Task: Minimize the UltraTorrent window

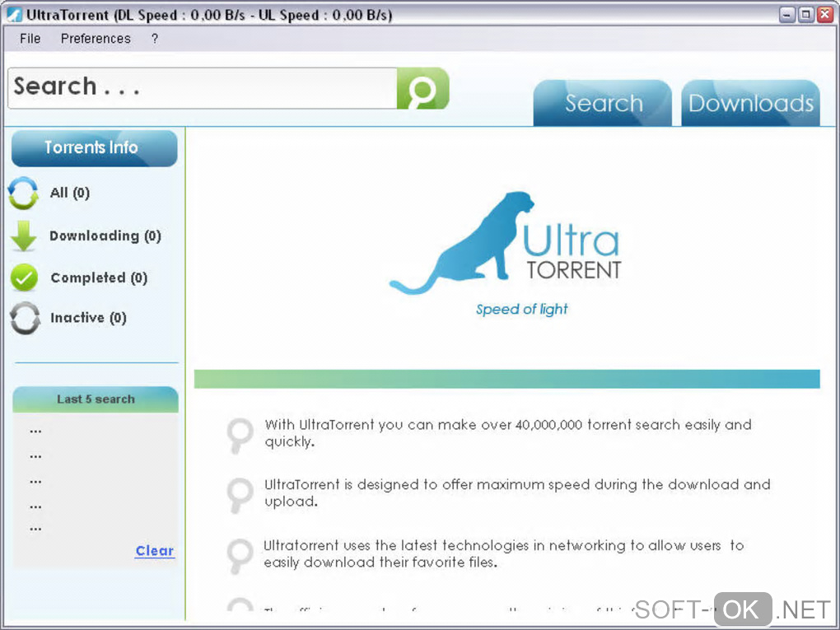Action: coord(786,15)
